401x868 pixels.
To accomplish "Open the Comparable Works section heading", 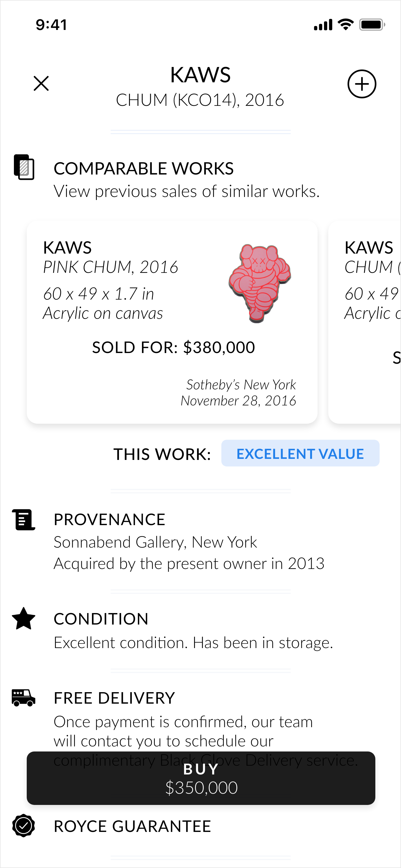I will pos(144,168).
